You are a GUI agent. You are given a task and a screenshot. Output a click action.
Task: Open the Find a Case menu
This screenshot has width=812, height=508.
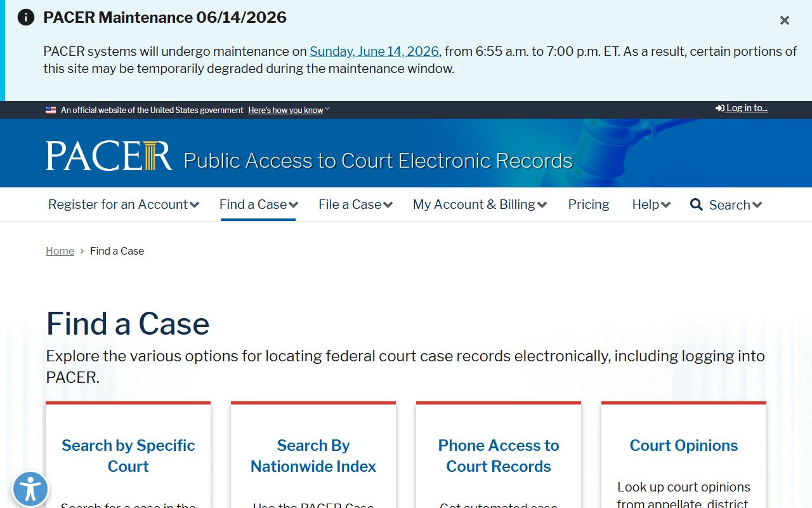click(x=259, y=204)
